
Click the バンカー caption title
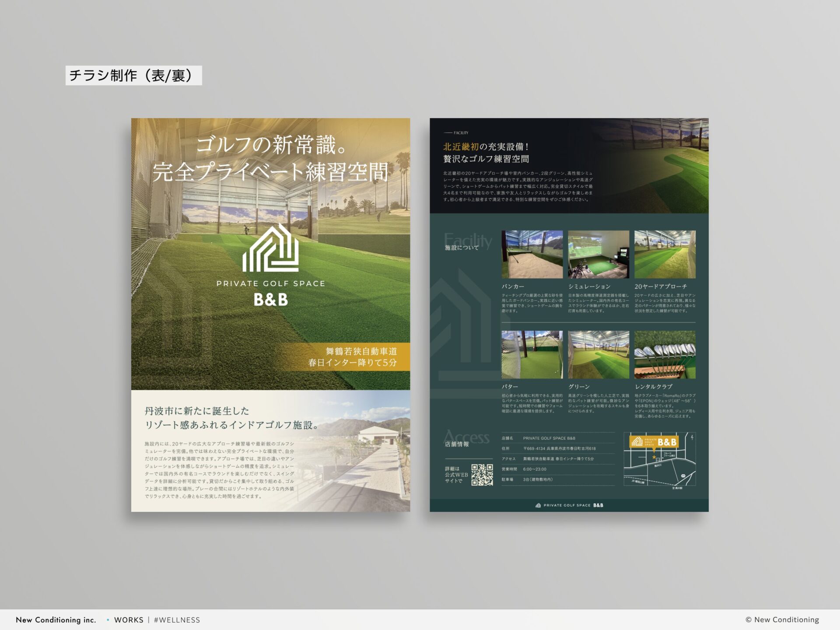click(513, 287)
